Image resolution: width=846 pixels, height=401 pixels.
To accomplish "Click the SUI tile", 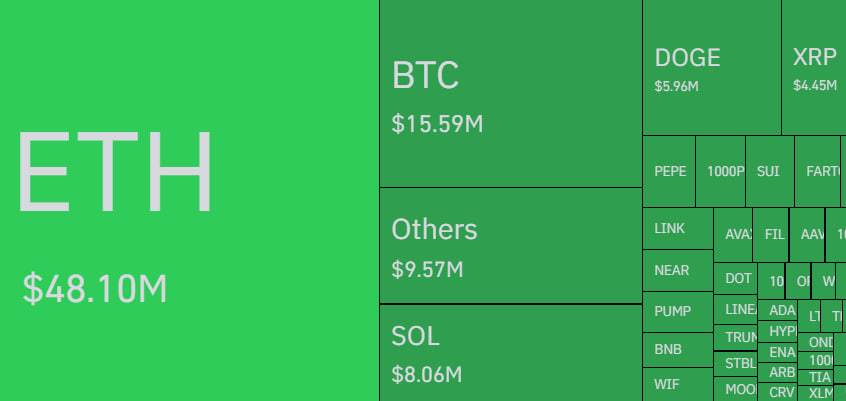I will pyautogui.click(x=770, y=172).
